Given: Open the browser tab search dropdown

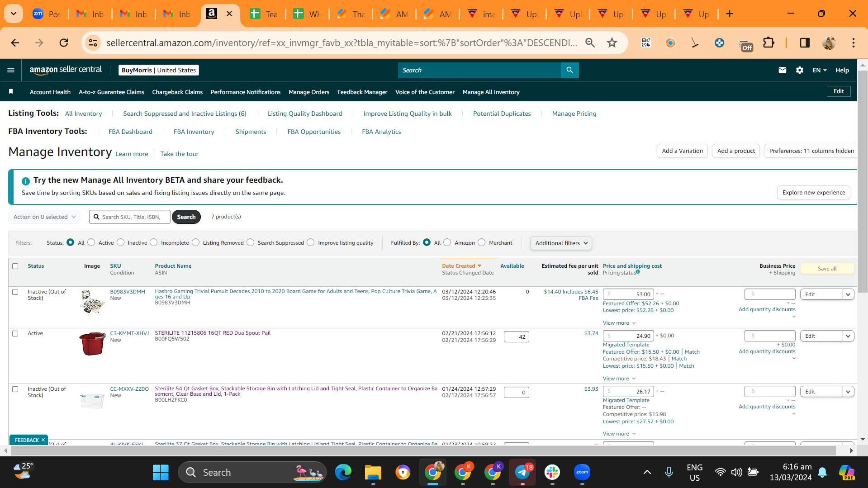Looking at the screenshot, I should (14, 14).
